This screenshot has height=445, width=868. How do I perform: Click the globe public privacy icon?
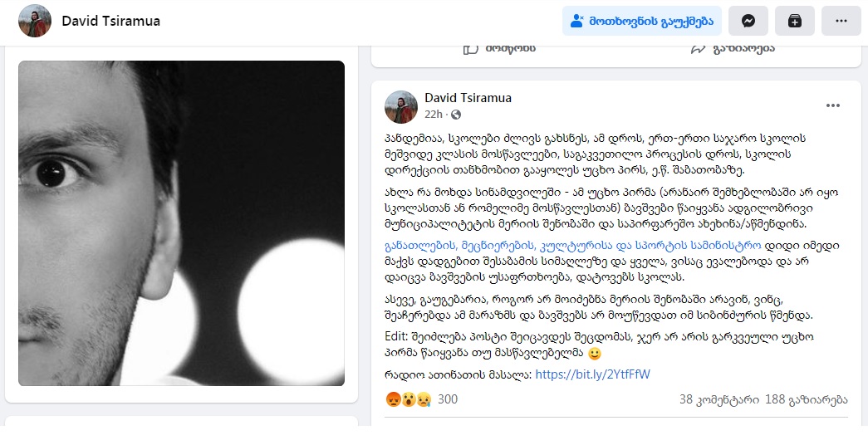tap(456, 115)
